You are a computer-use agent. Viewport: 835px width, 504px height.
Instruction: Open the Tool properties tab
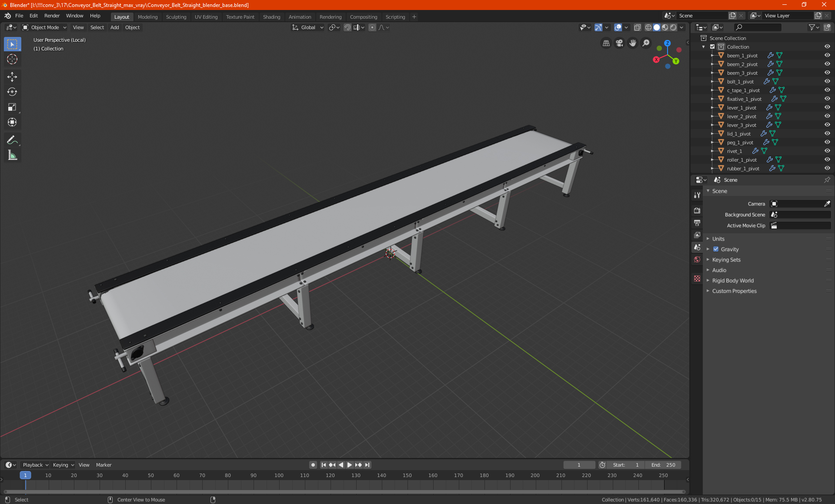pos(697,195)
